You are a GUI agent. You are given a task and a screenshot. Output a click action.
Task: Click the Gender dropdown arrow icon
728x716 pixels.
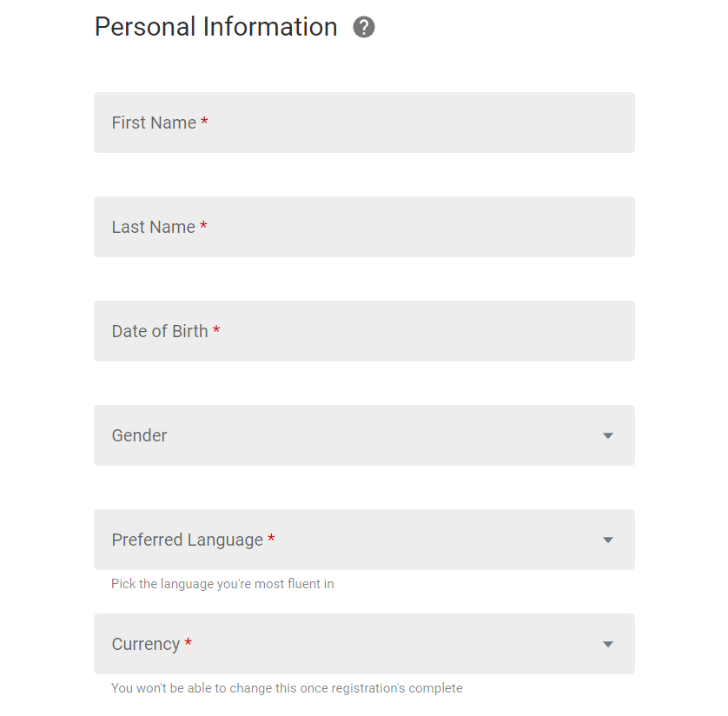pyautogui.click(x=608, y=435)
